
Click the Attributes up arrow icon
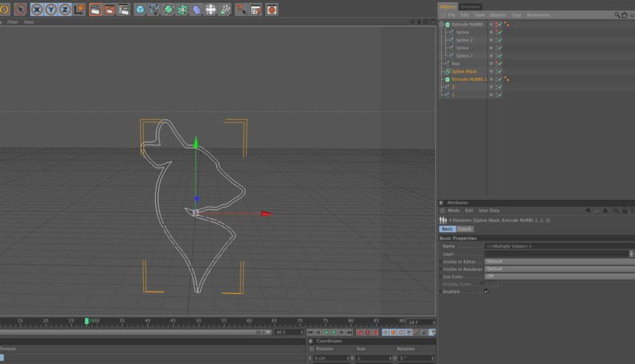(x=605, y=210)
